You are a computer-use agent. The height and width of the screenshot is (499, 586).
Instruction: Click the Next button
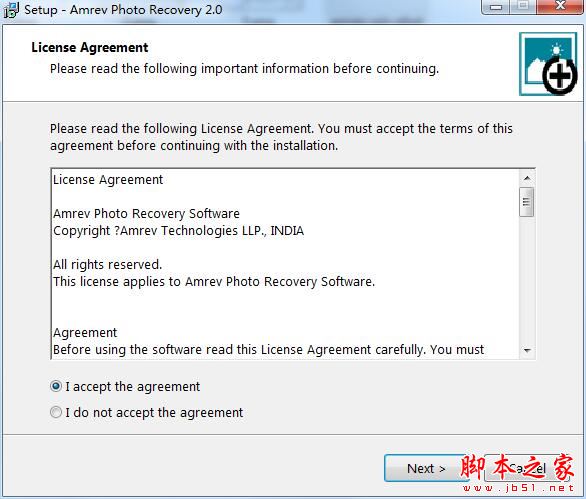click(426, 468)
